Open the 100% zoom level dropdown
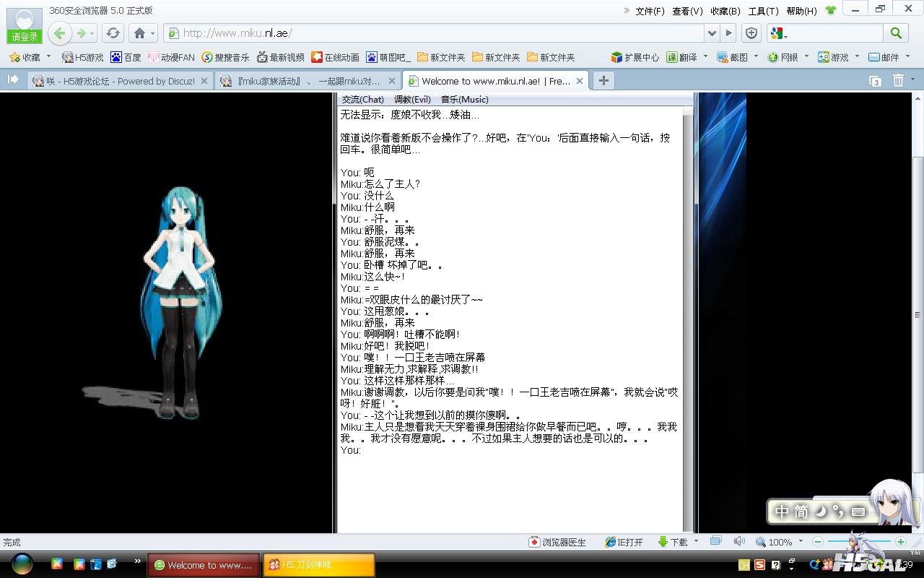Screen dimensions: 924x578 coord(780,542)
